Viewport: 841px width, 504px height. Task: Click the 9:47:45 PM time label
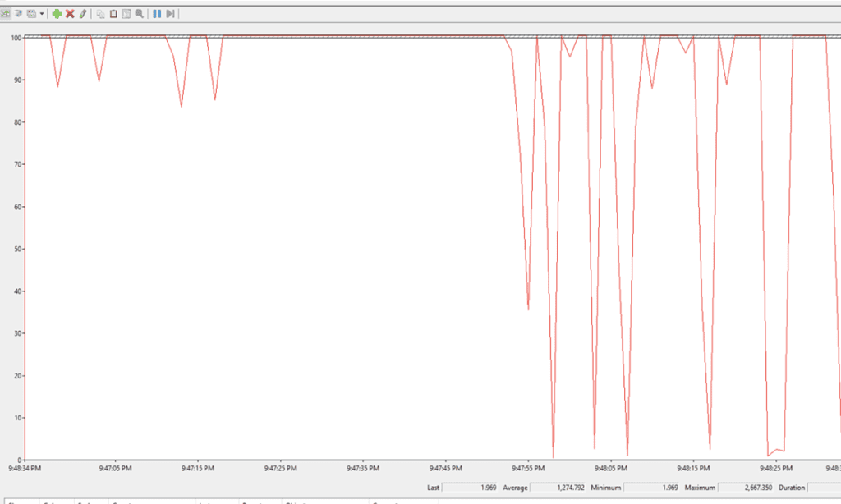446,468
